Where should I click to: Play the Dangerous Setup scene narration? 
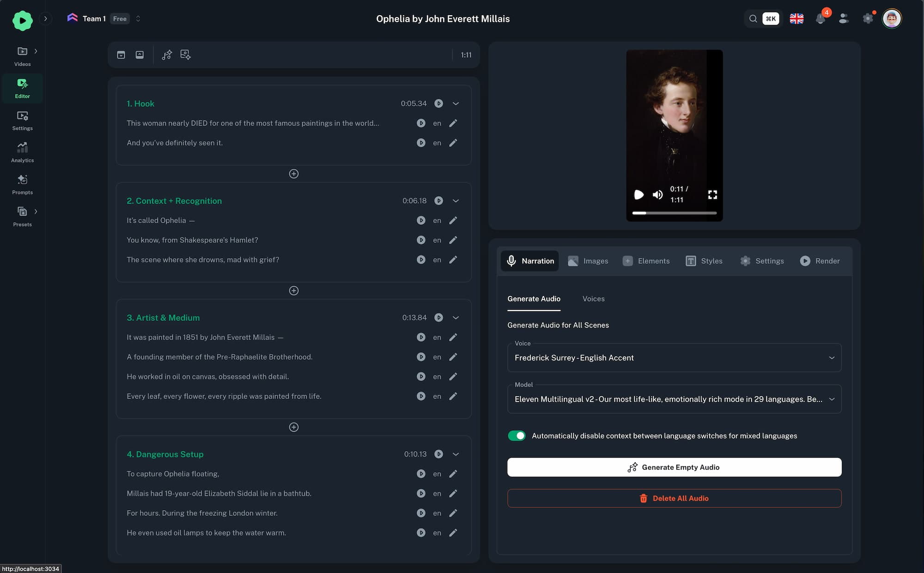coord(438,454)
